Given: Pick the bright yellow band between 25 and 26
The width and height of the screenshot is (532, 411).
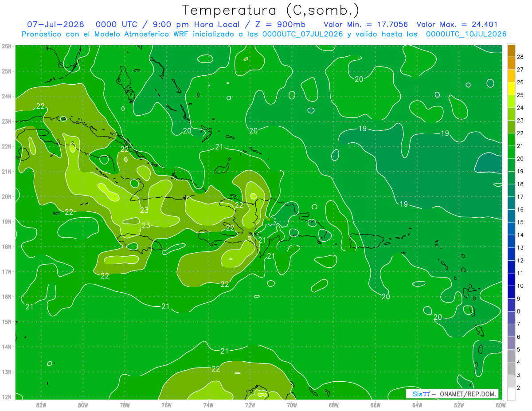Looking at the screenshot, I should (x=511, y=89).
